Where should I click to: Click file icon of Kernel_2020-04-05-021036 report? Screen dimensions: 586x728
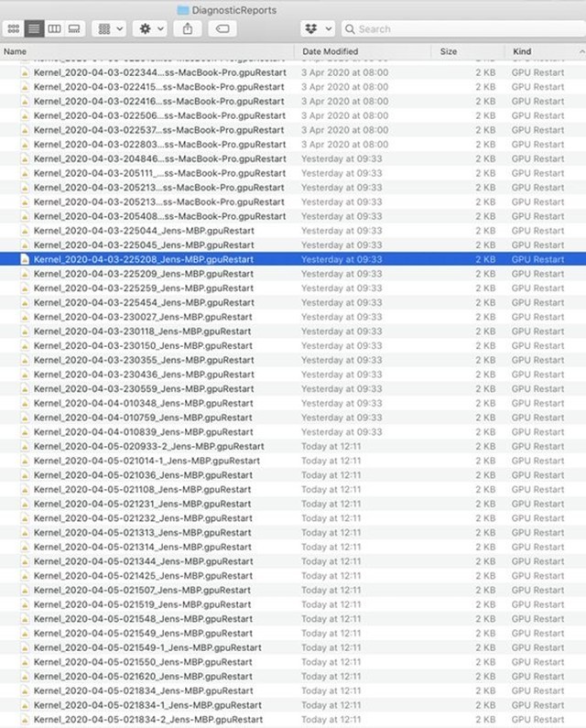[25, 475]
